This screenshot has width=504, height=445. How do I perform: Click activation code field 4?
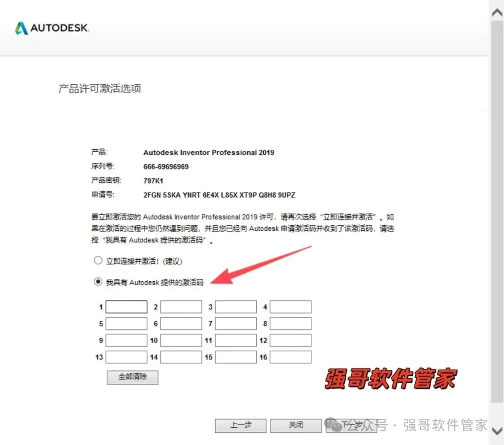pyautogui.click(x=290, y=307)
